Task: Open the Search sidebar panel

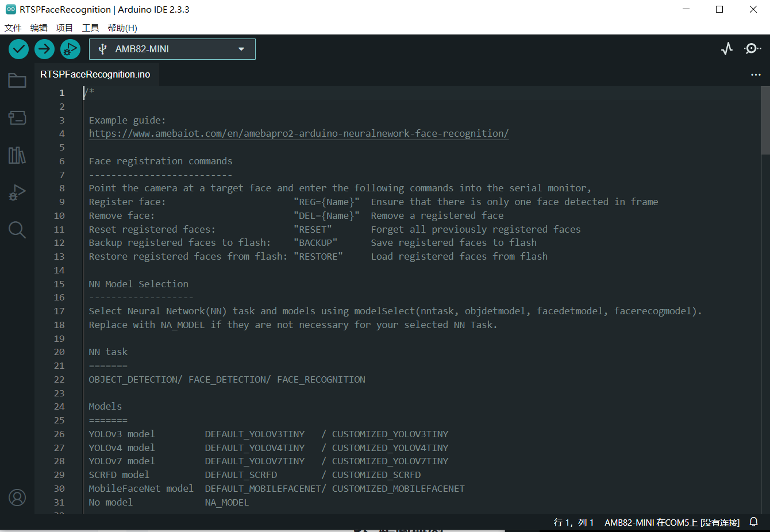Action: coord(17,230)
